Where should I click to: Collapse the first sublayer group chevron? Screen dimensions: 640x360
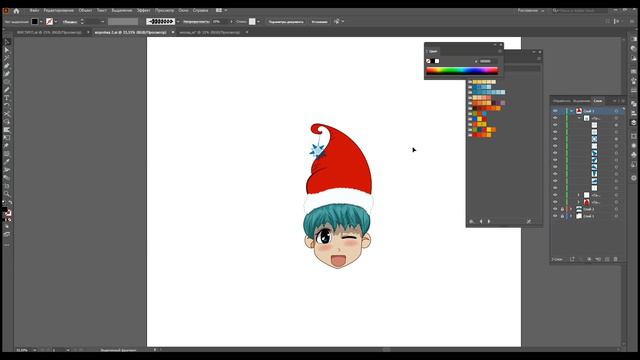579,118
